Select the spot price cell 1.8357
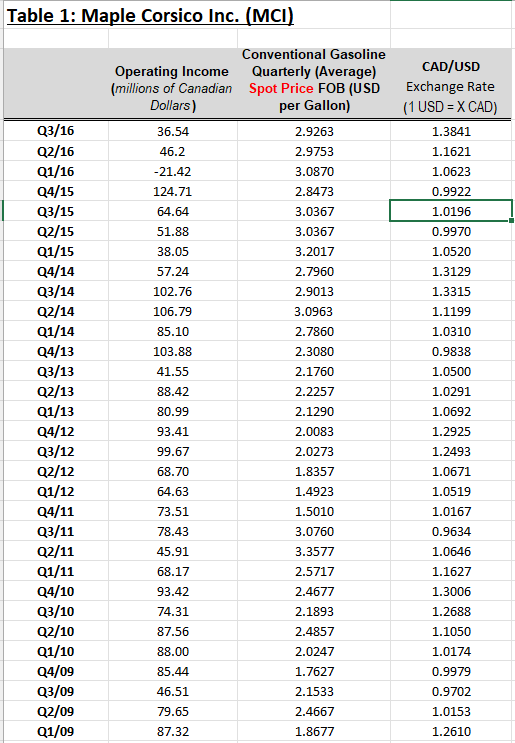515x743 pixels. [x=314, y=471]
